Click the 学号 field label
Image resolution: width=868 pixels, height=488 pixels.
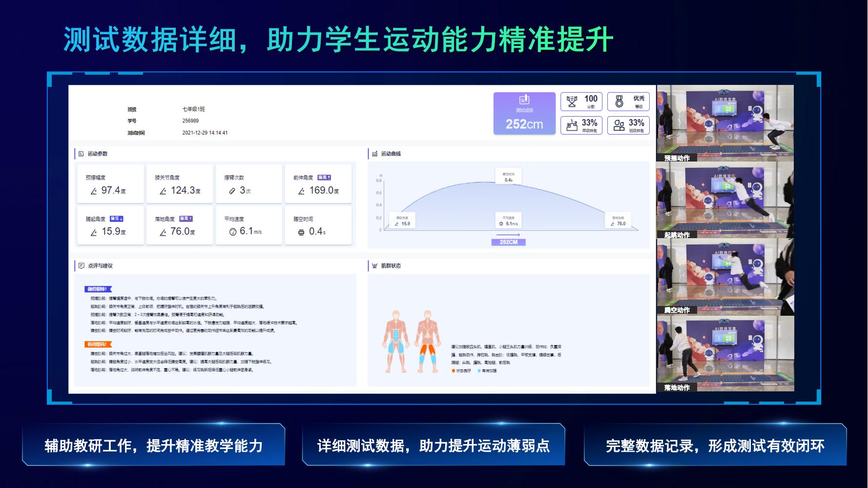coord(132,121)
